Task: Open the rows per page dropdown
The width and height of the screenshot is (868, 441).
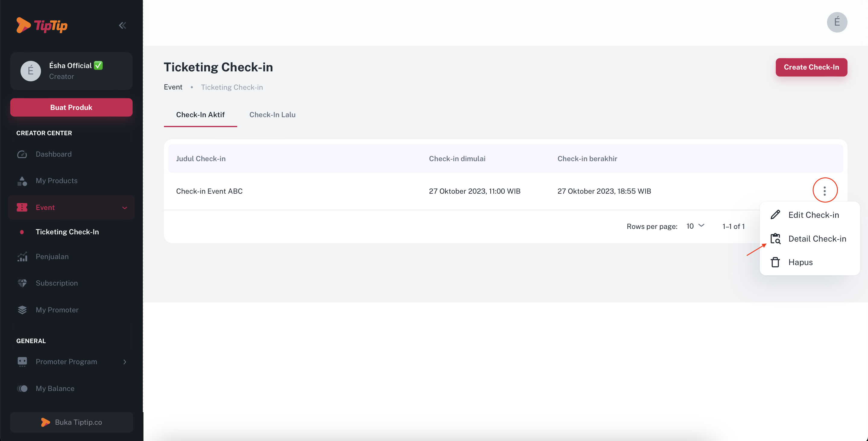Action: click(695, 226)
